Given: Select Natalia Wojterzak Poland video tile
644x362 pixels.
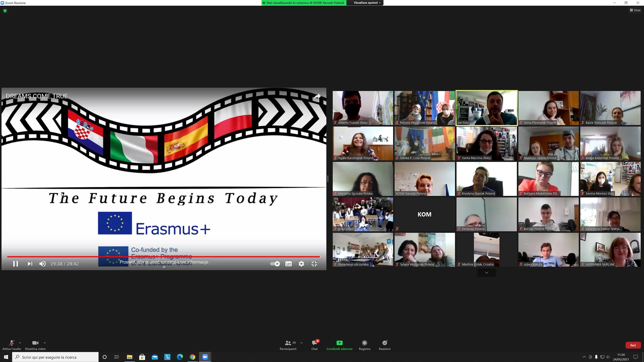Looking at the screenshot, I should click(425, 108).
